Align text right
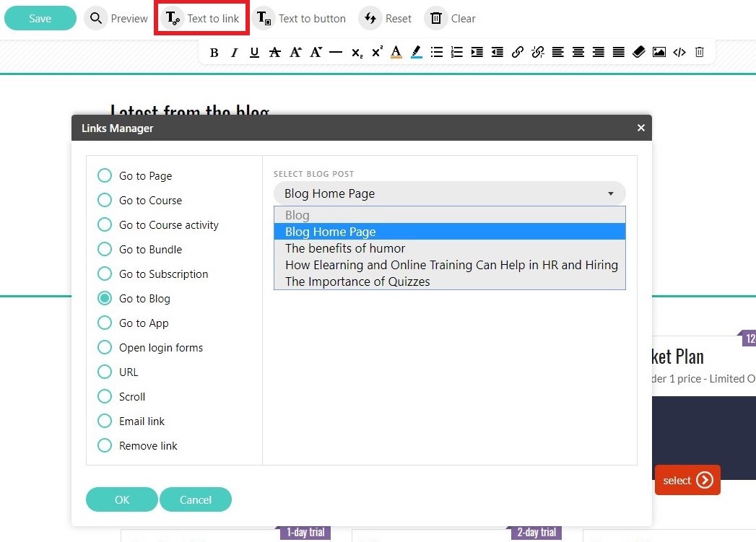 pos(599,52)
